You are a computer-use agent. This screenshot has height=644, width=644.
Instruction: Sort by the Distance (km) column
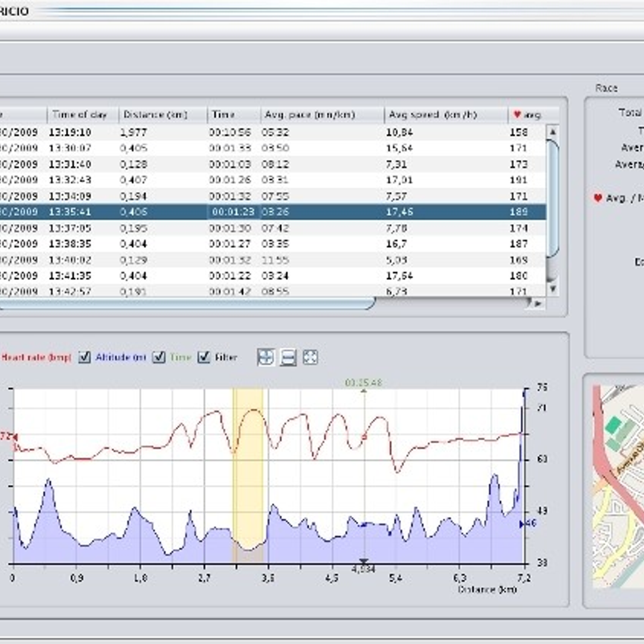point(163,115)
